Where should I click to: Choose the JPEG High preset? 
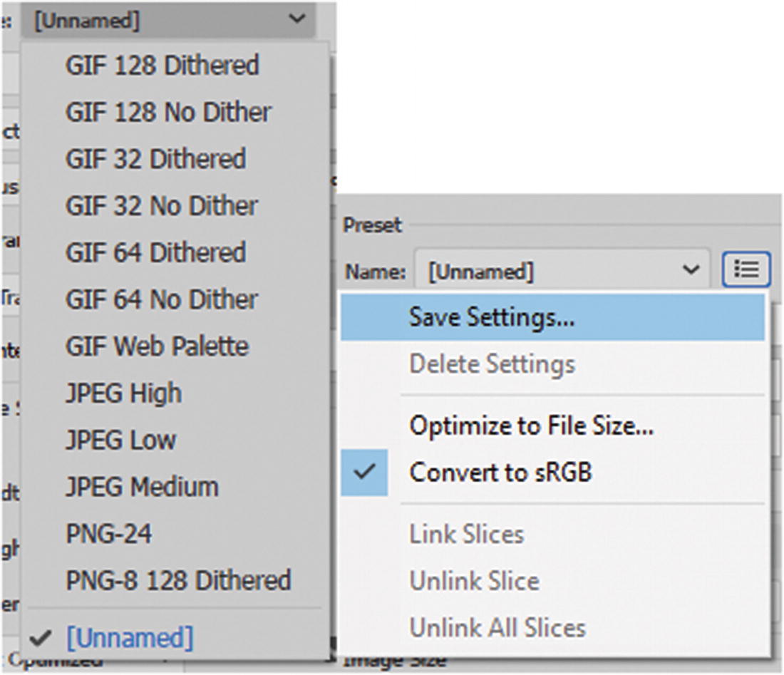(123, 393)
